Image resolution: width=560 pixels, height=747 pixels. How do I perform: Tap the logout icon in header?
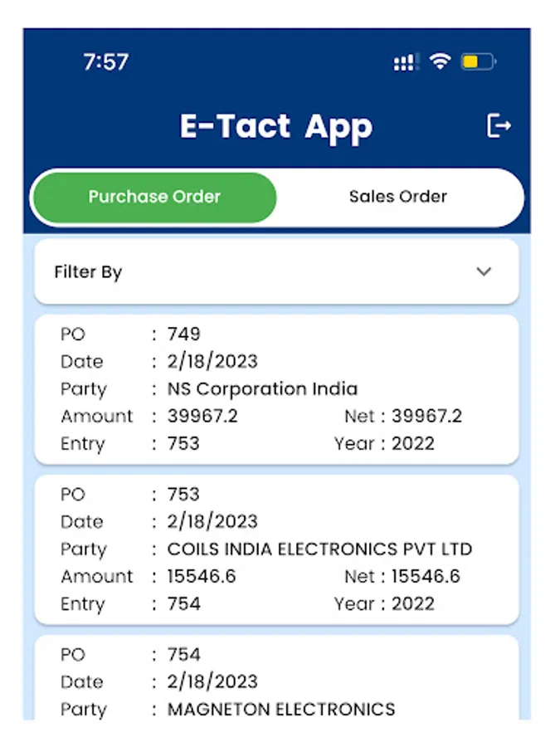pos(499,126)
